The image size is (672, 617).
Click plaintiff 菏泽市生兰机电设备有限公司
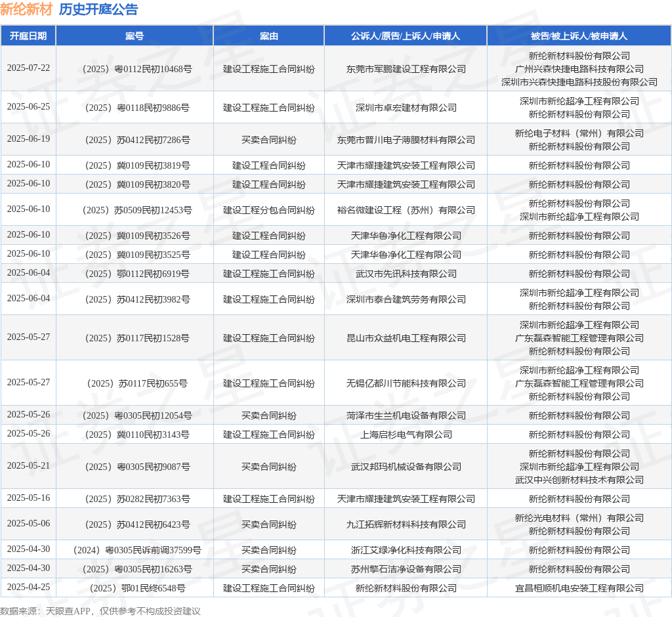tap(406, 415)
